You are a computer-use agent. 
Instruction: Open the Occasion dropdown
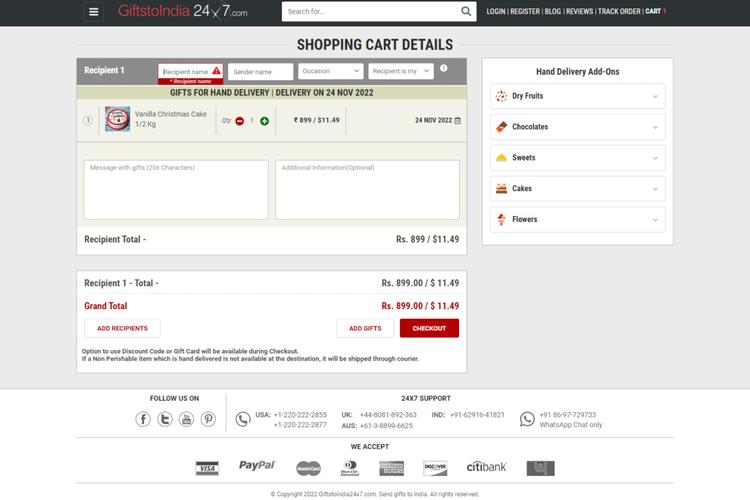[x=331, y=71]
